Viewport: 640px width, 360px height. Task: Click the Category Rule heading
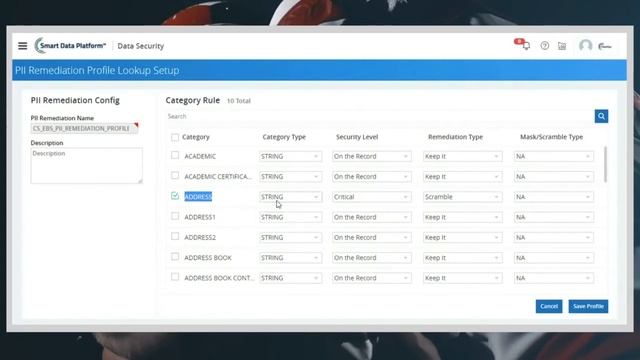click(193, 100)
